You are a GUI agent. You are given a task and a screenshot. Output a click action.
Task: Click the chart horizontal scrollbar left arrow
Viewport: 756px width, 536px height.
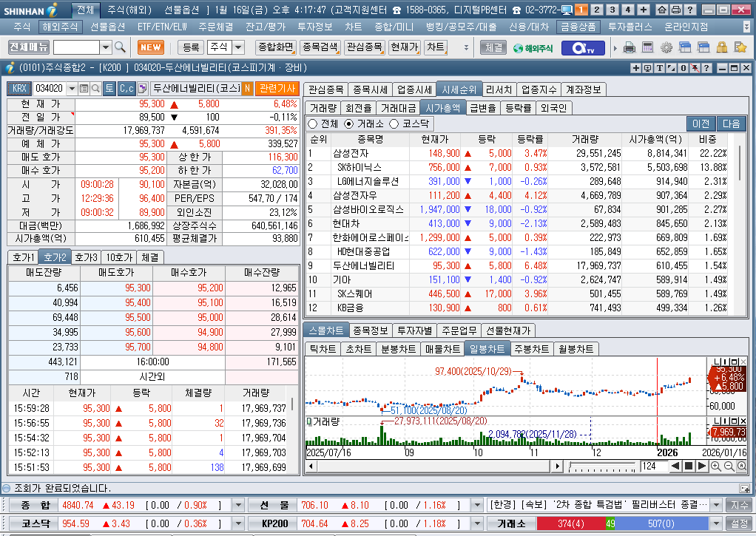pos(311,466)
